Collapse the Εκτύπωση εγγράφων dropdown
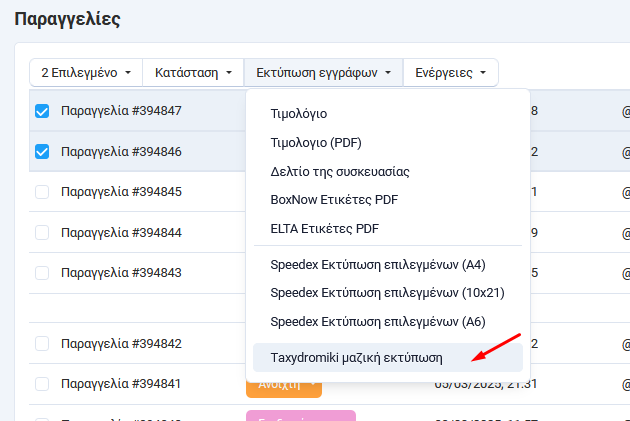Viewport: 630px width, 421px height. pos(323,73)
